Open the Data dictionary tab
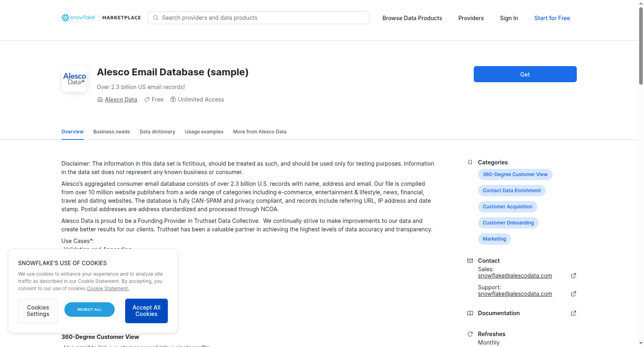 click(157, 132)
